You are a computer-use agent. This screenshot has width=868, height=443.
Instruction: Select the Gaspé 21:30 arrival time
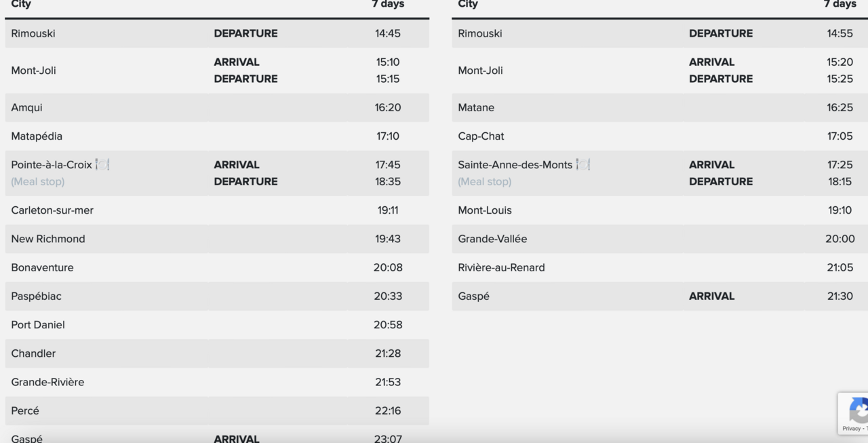tap(840, 296)
